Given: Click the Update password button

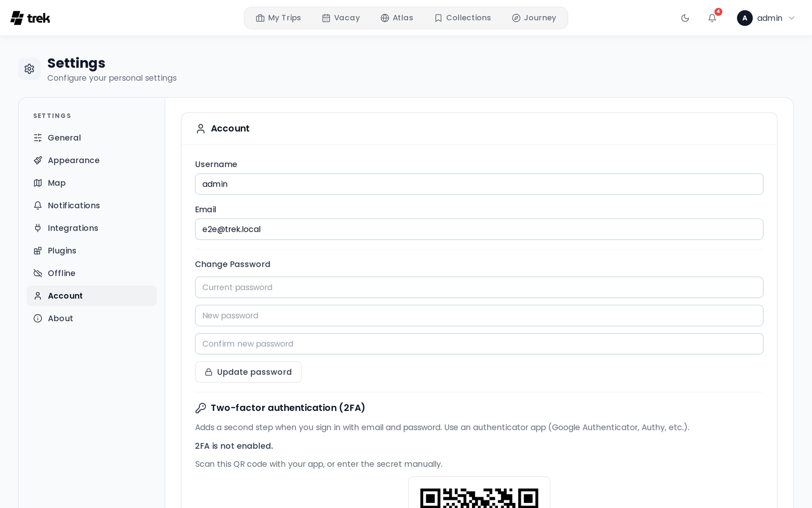Looking at the screenshot, I should click(248, 372).
